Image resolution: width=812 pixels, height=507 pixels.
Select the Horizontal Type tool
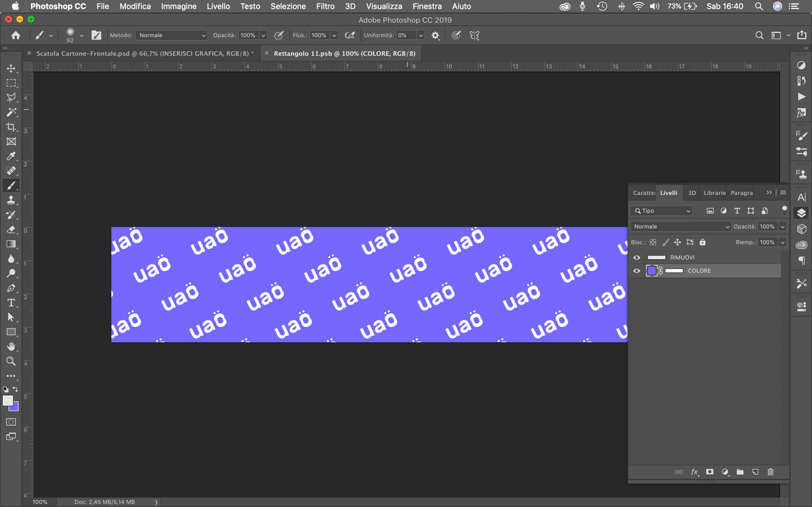tap(11, 303)
